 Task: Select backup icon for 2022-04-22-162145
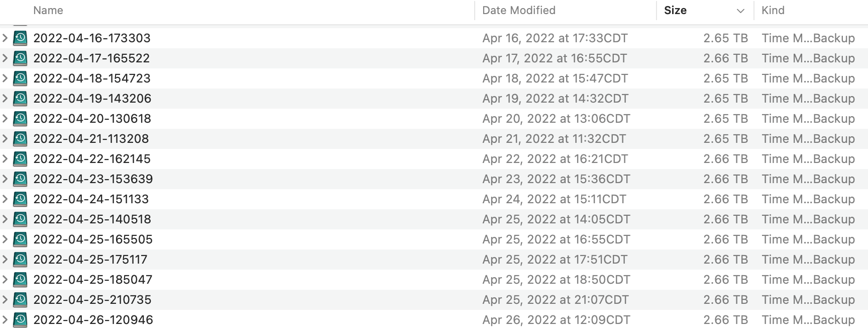20,159
